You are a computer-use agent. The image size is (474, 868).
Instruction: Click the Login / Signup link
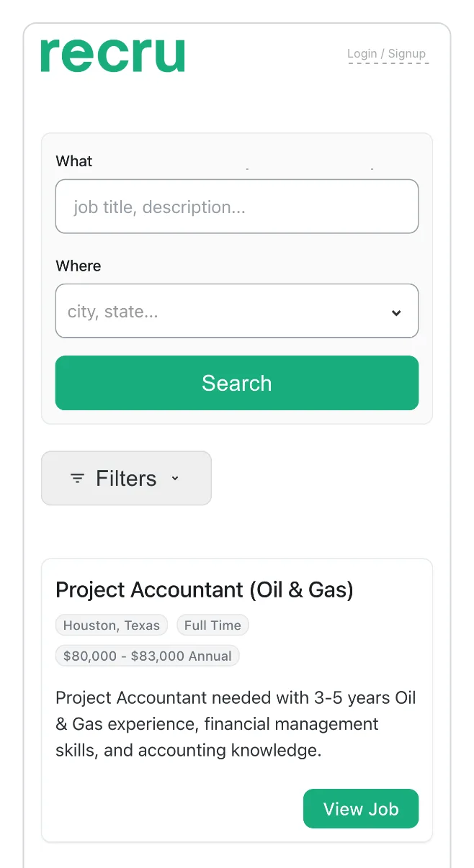tap(388, 53)
